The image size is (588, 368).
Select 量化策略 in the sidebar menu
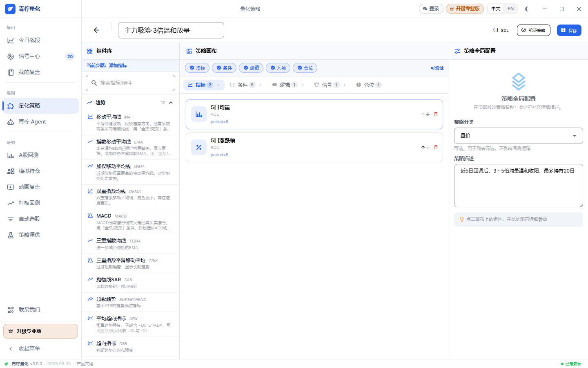coord(40,105)
